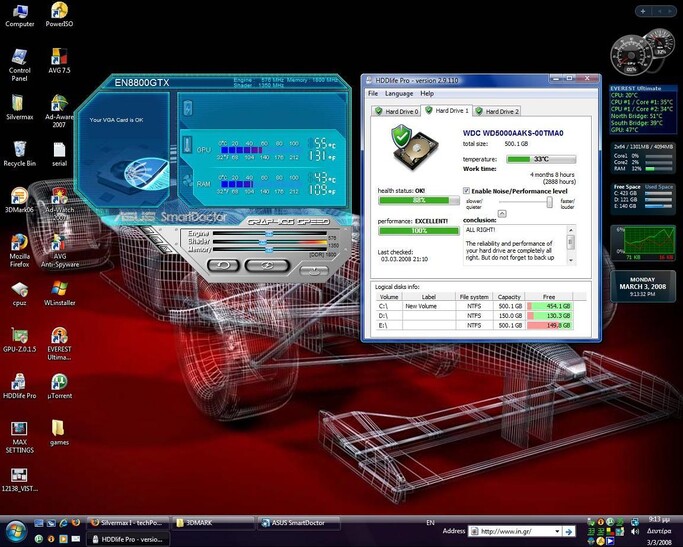683x547 pixels.
Task: Open the 12138_VIST desktop file
Action: (x=20, y=480)
